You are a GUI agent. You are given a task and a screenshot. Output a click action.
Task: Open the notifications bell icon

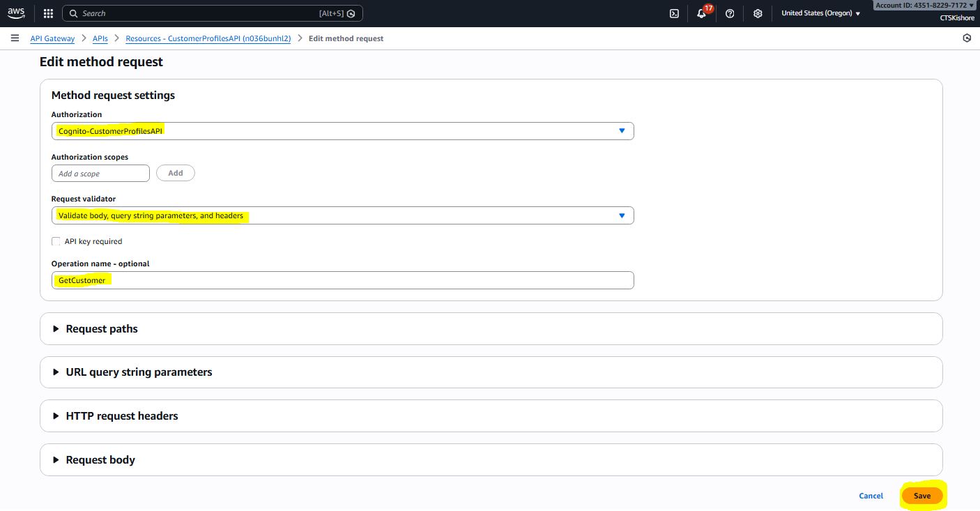coord(701,13)
